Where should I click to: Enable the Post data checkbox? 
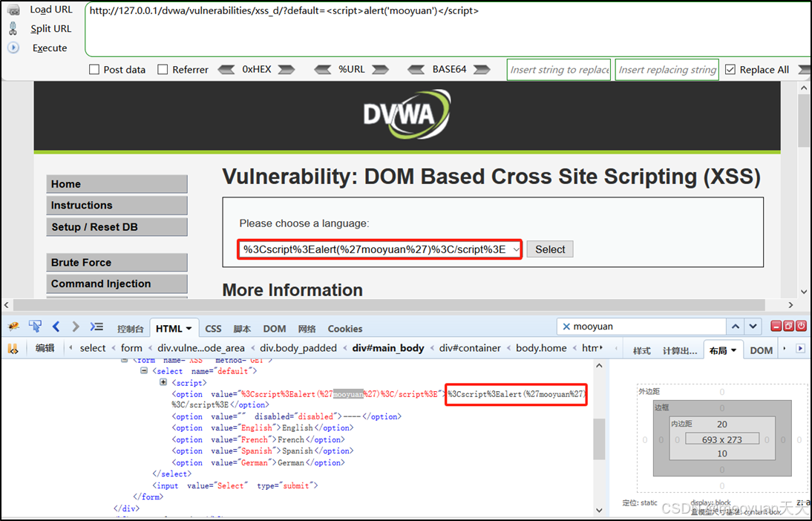coord(94,70)
